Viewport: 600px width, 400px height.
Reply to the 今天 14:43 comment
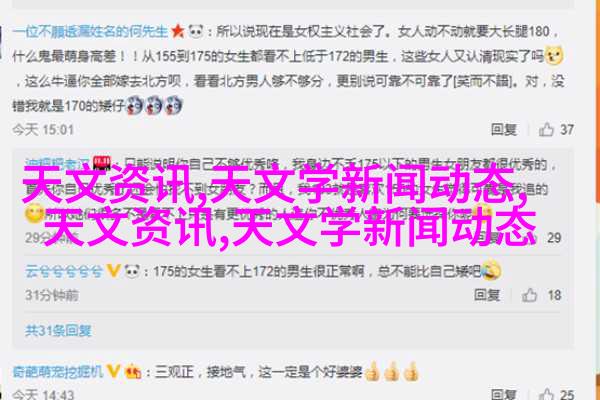click(x=504, y=394)
